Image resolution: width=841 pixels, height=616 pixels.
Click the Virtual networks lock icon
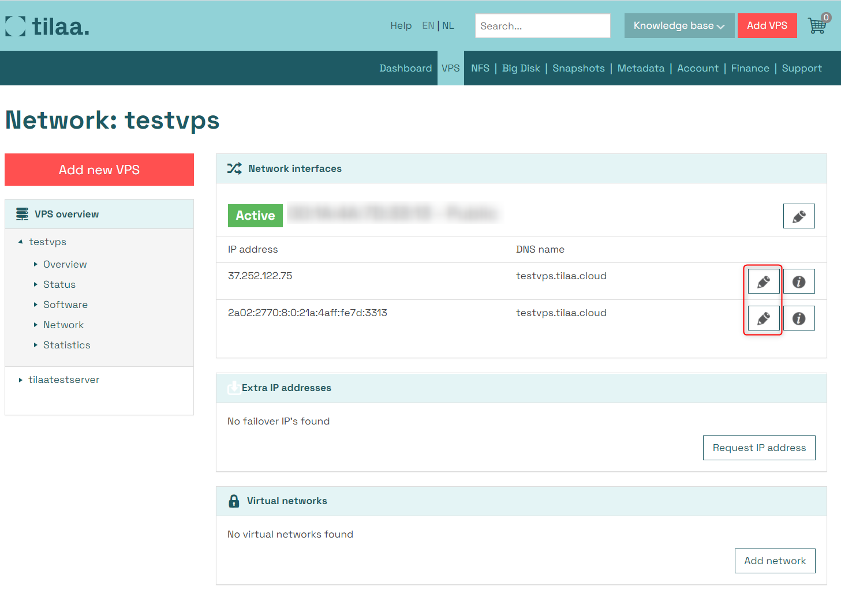[x=234, y=501]
